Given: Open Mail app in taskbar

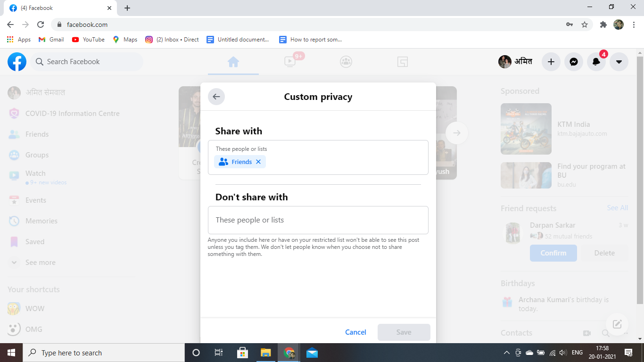Looking at the screenshot, I should coord(312,353).
